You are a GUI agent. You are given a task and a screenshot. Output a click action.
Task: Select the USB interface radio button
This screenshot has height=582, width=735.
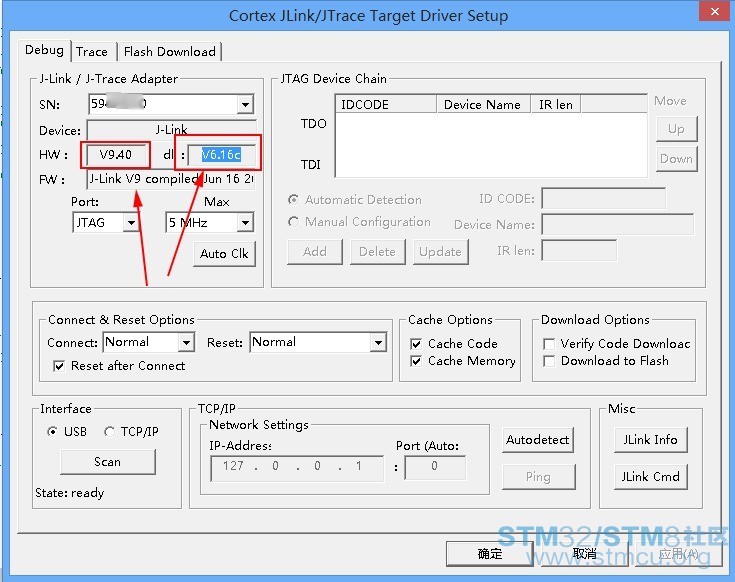pyautogui.click(x=52, y=432)
